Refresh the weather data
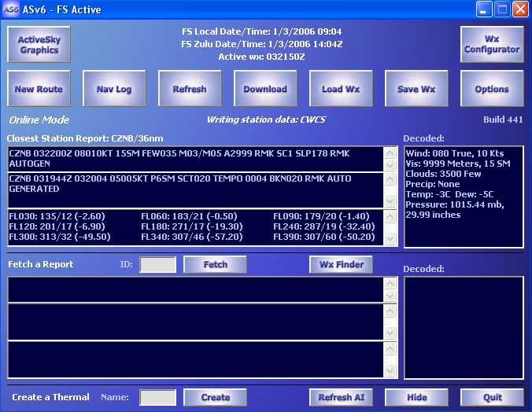 click(190, 89)
